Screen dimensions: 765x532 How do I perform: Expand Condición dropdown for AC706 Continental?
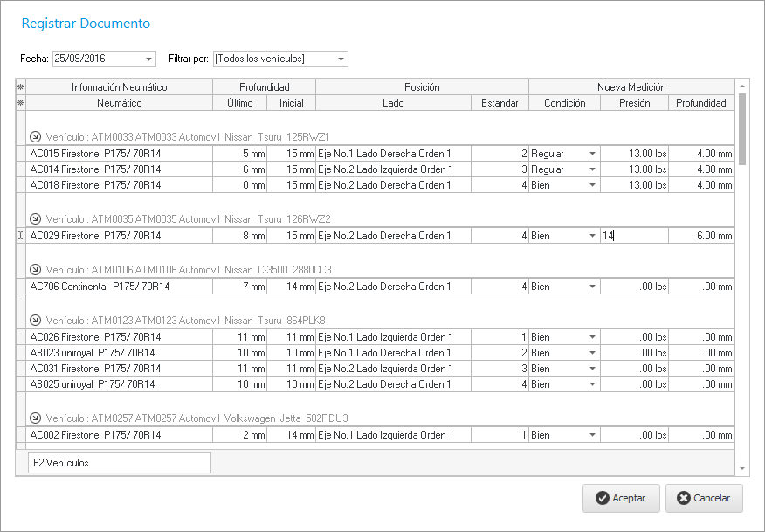coord(592,287)
